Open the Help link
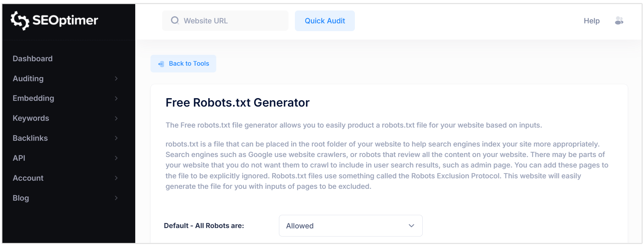Viewport: 644px width, 247px height. tap(591, 21)
